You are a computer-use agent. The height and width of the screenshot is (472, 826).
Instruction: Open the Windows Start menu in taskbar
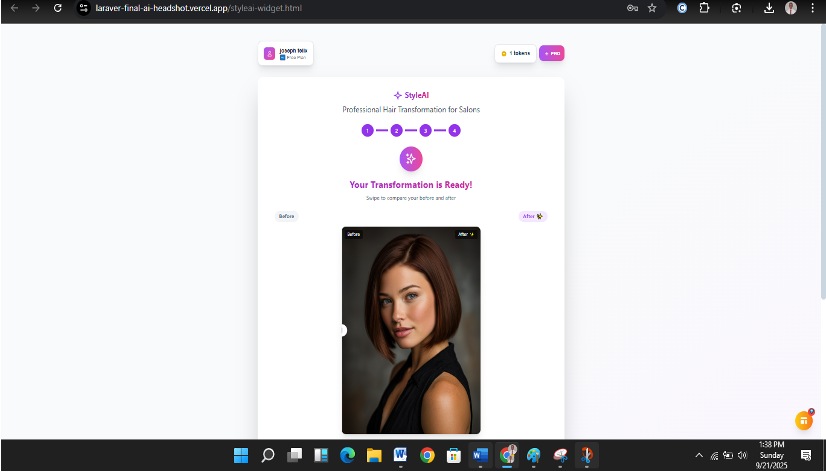[x=241, y=456]
